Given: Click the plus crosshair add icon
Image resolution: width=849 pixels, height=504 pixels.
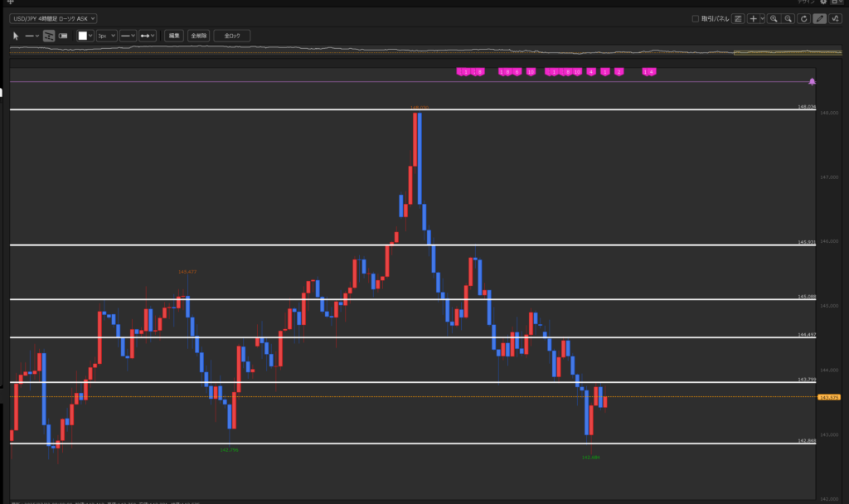Looking at the screenshot, I should (x=753, y=18).
